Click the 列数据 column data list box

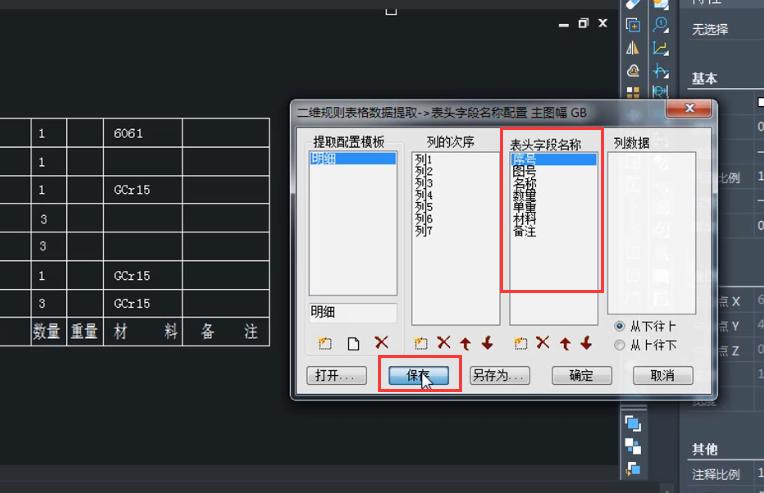coord(651,233)
